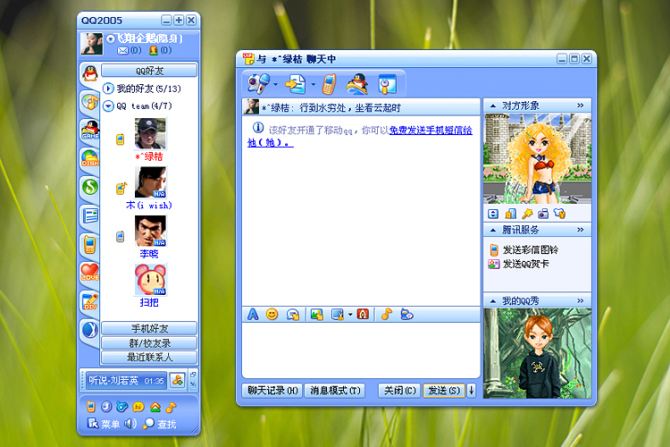Screen dimensions: 670x447
Task: Click the 关闭(C) button
Action: (x=399, y=391)
